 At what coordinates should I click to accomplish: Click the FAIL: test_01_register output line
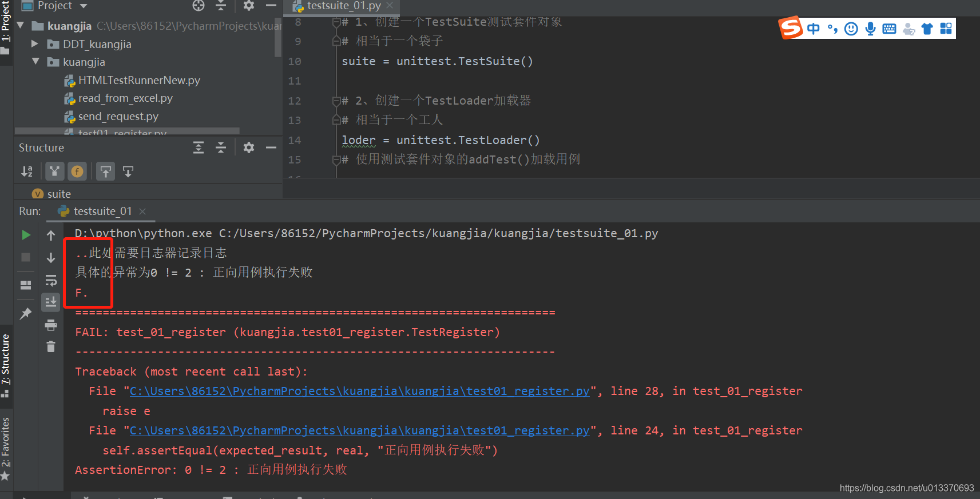(288, 332)
